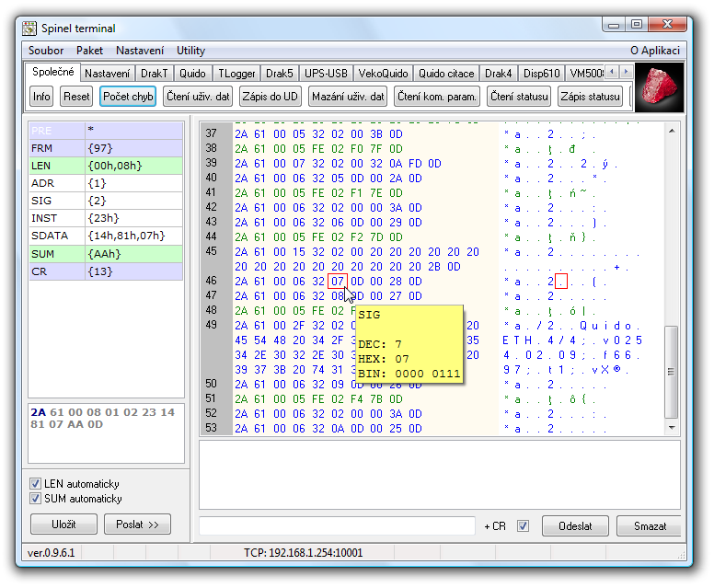
Task: Click the Poslat >> button
Action: point(137,525)
